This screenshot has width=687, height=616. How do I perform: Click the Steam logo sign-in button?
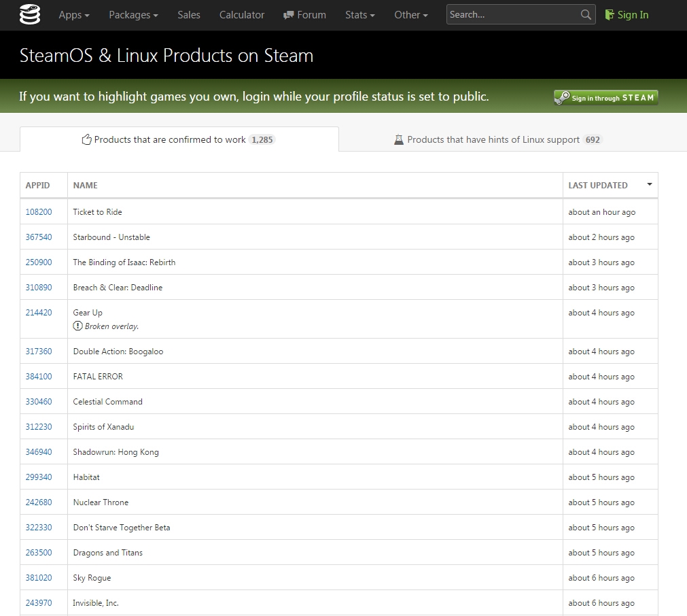(x=605, y=98)
